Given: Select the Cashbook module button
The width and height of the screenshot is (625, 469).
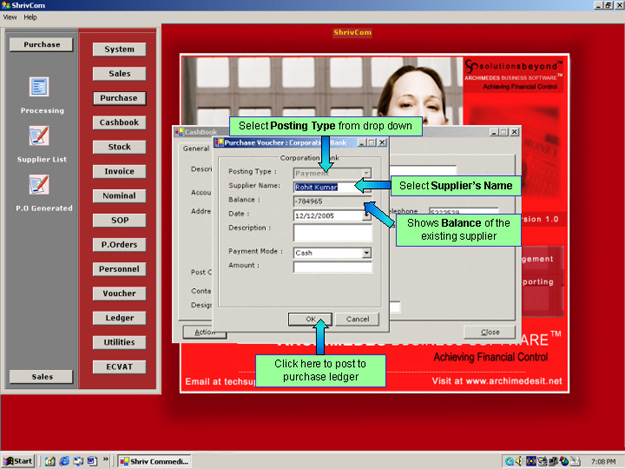Looking at the screenshot, I should tap(119, 123).
